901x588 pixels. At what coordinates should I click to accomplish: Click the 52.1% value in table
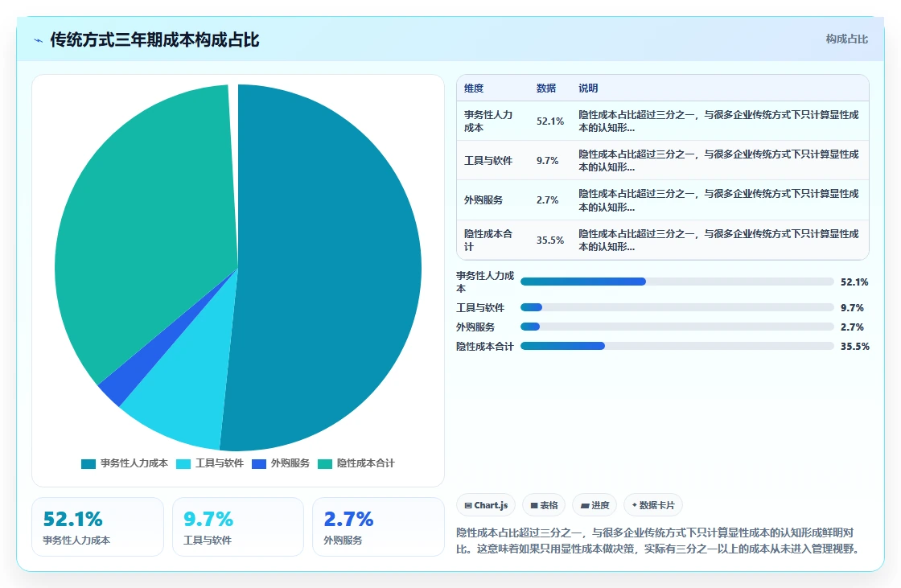550,121
